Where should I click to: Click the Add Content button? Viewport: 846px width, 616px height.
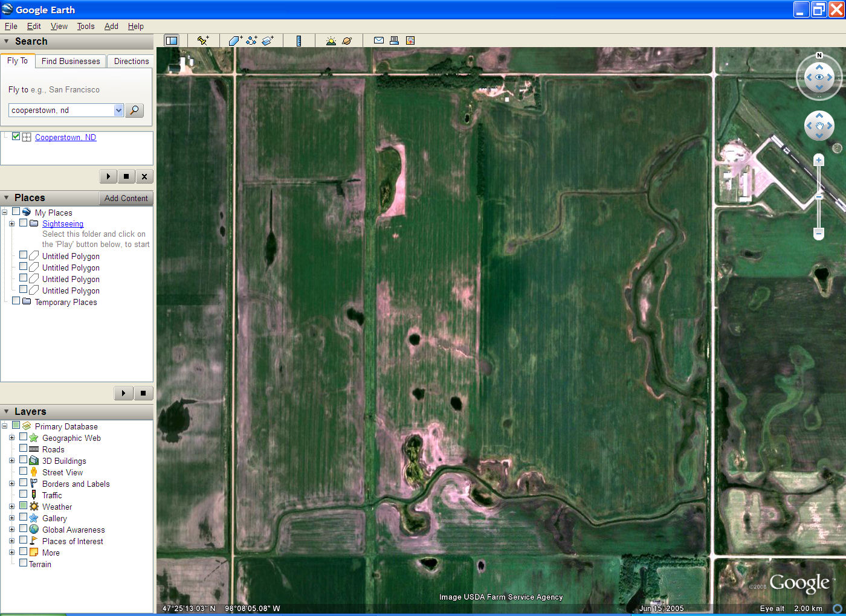[126, 198]
